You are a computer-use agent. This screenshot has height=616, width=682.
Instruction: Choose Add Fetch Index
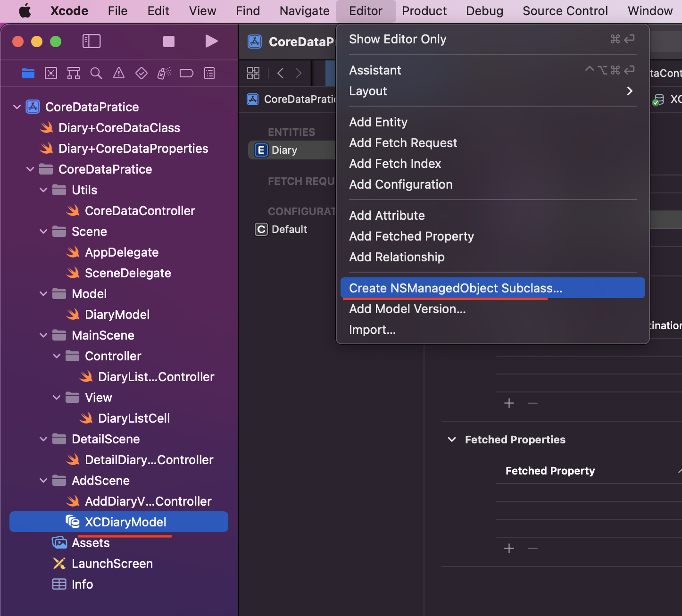coord(492,164)
